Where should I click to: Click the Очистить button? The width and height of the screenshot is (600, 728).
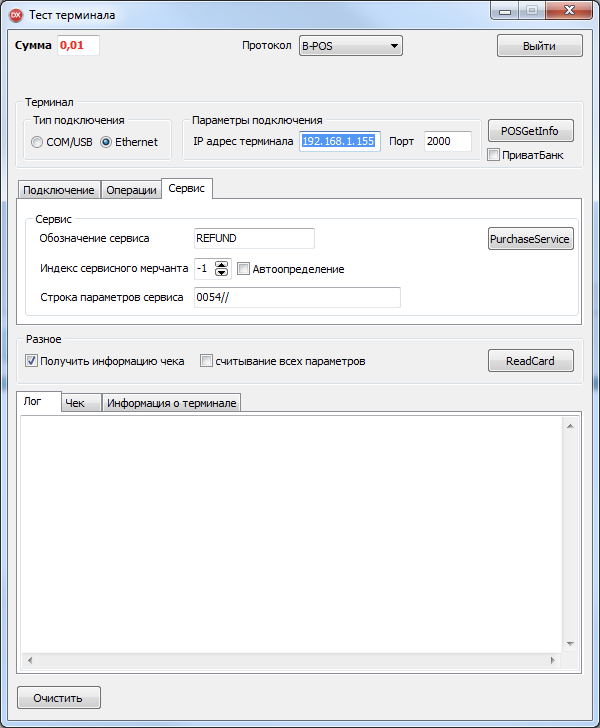point(59,698)
